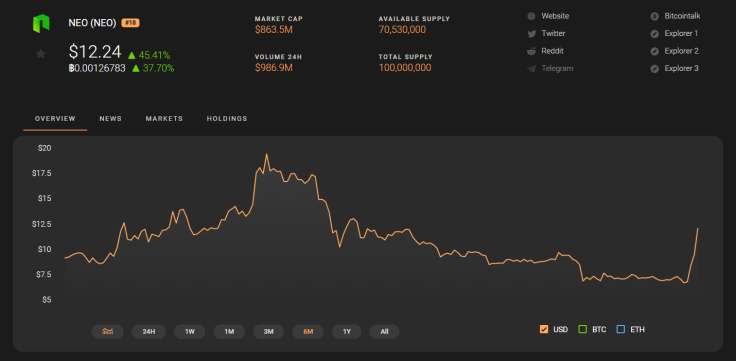This screenshot has width=736, height=361.
Task: Click the 100,000,000 total supply value
Action: [x=405, y=68]
